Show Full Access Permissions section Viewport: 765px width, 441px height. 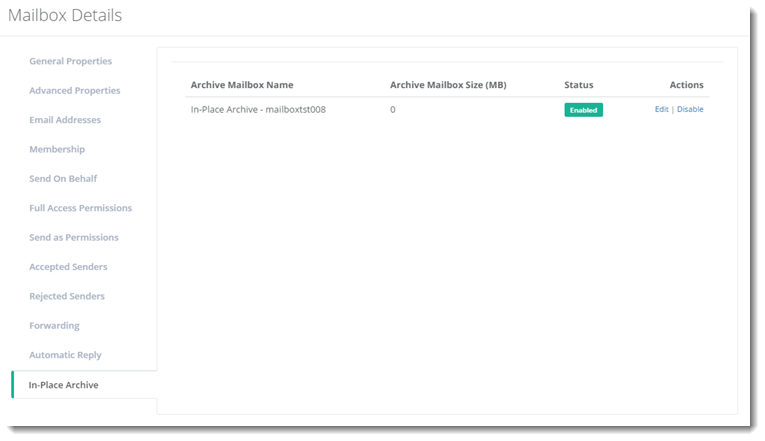[80, 208]
